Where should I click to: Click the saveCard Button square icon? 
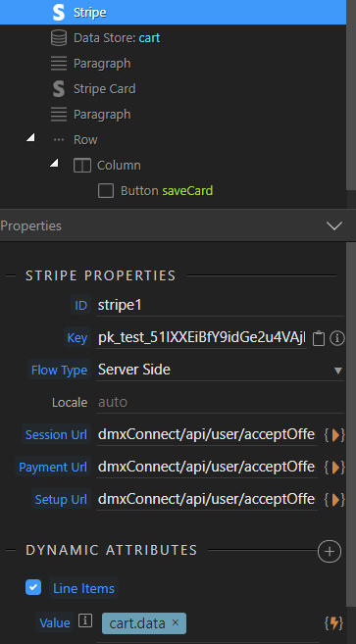click(x=106, y=190)
